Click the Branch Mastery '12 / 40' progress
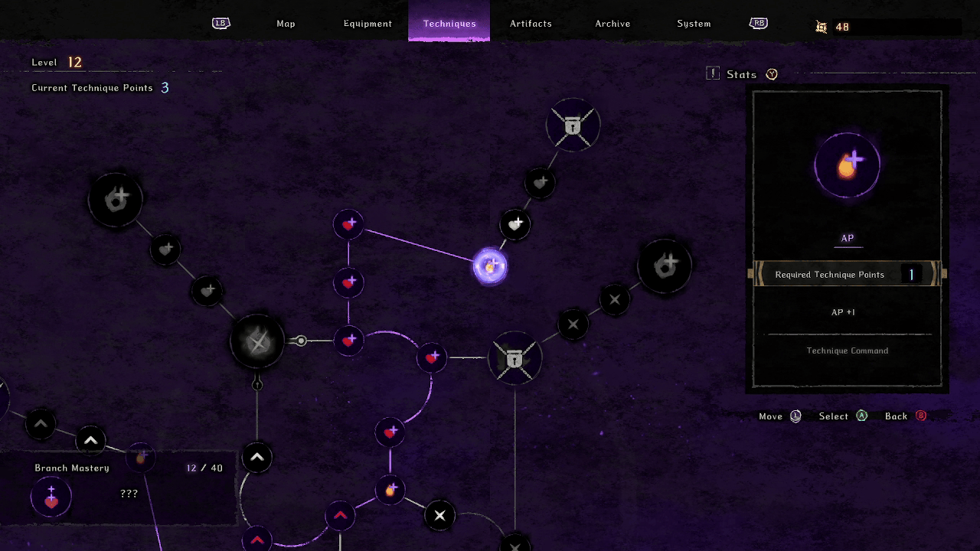The height and width of the screenshot is (551, 980). click(x=204, y=468)
